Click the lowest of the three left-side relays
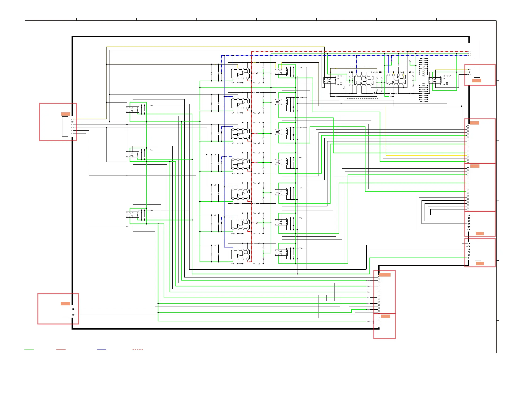532x395 pixels. 132,215
